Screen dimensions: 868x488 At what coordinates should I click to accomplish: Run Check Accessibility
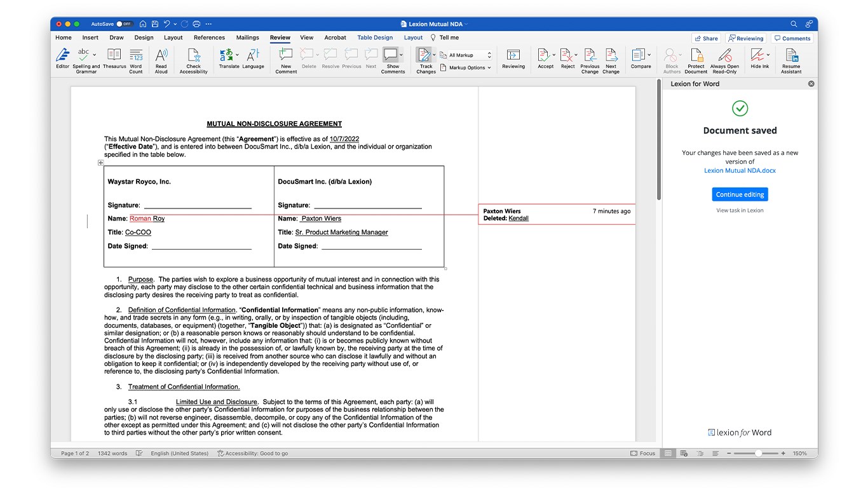pyautogui.click(x=193, y=60)
